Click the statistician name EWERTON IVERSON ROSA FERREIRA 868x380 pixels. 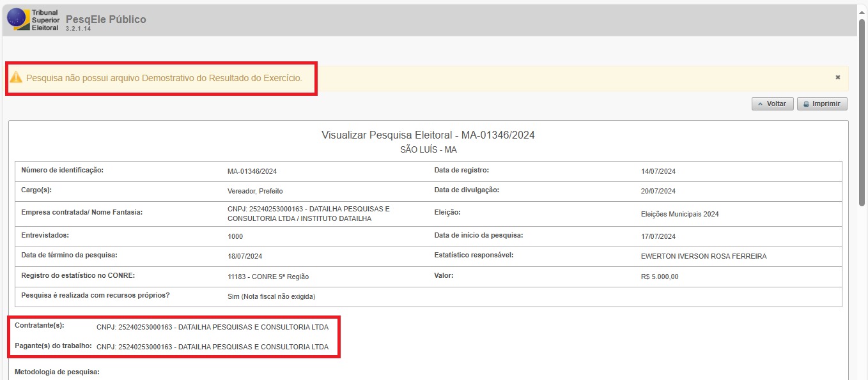(704, 256)
